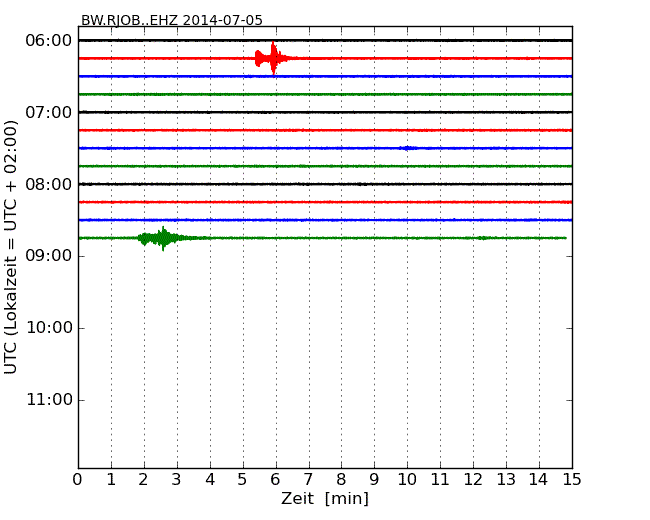The height and width of the screenshot is (520, 650).
Task: Click x-axis tick label 9
Action: 374,480
